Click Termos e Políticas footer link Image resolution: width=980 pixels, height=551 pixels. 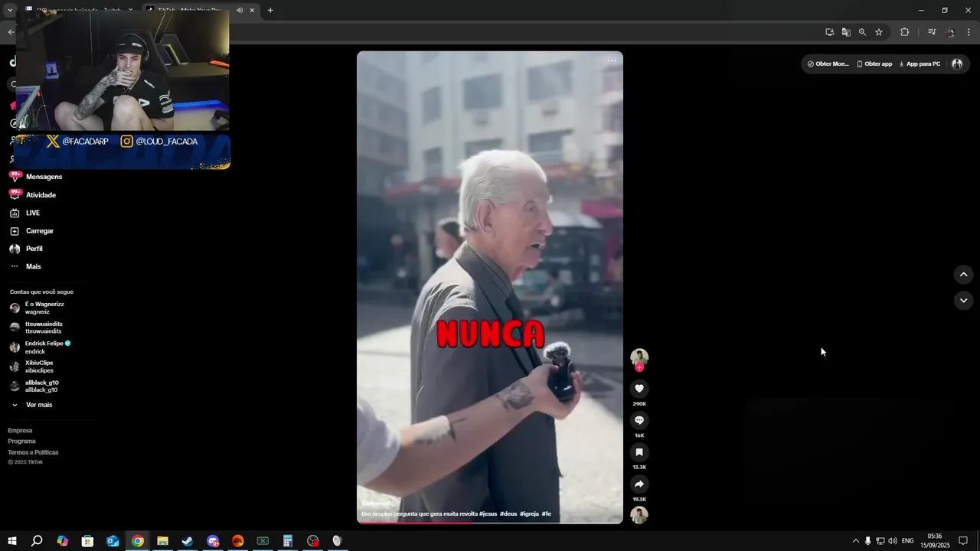point(33,452)
